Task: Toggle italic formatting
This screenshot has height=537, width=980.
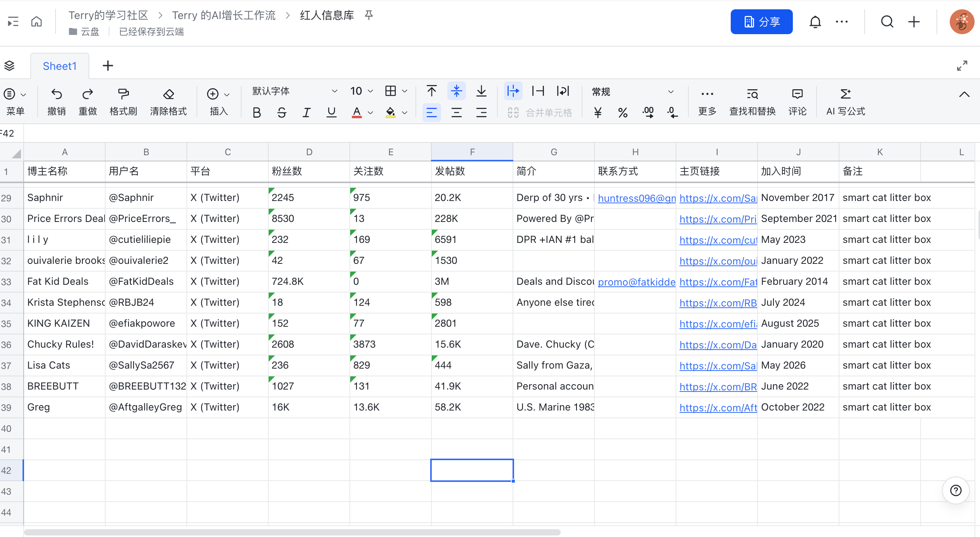Action: 307,113
